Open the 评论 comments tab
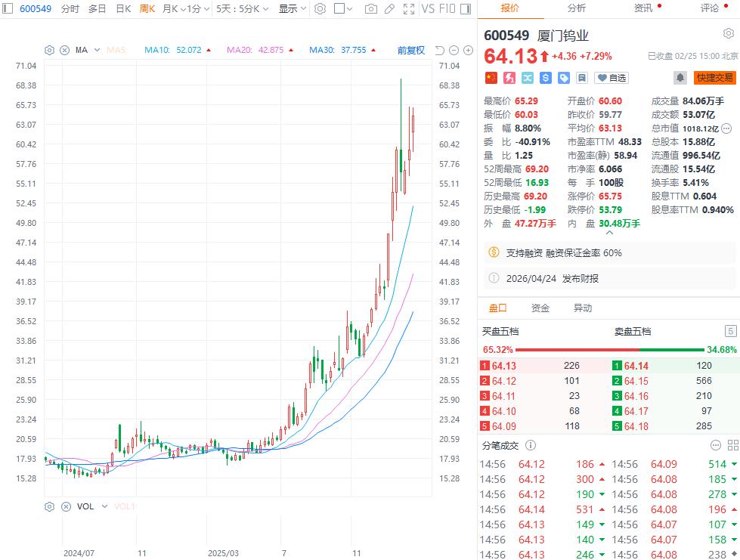 click(709, 8)
